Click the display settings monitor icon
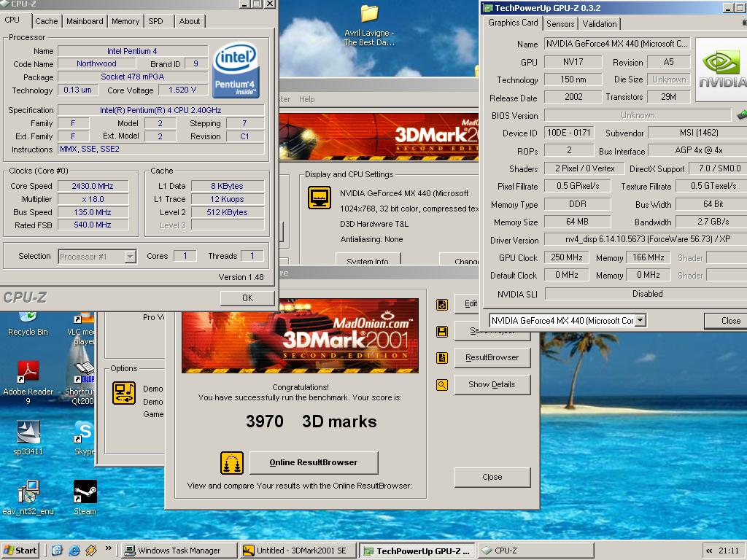Viewport: 747px width, 560px height. coord(320,197)
